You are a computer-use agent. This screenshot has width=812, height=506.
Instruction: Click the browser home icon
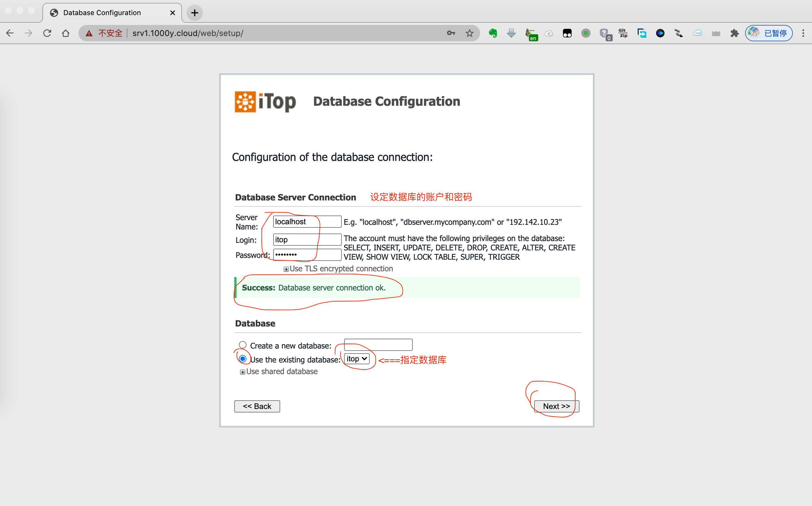(66, 33)
